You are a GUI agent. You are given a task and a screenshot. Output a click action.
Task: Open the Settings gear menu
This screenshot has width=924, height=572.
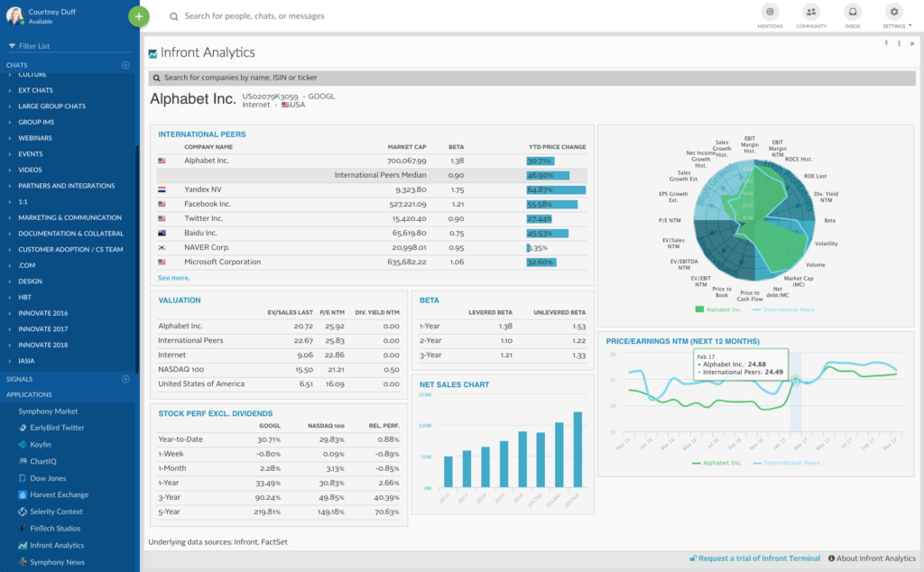coord(894,12)
